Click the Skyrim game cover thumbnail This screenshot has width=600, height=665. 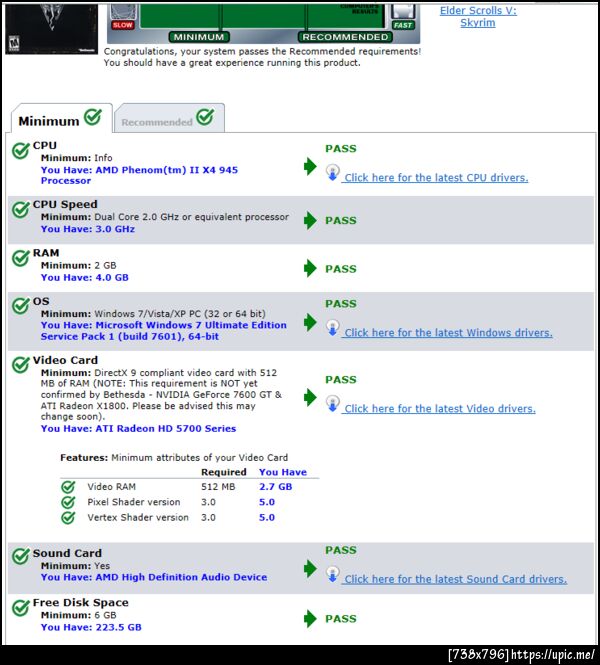point(51,28)
